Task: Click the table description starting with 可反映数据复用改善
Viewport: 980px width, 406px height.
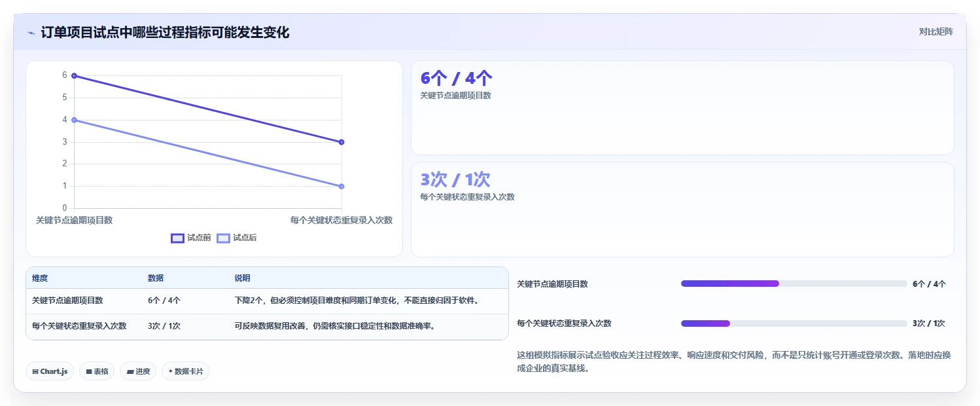Action: point(335,325)
